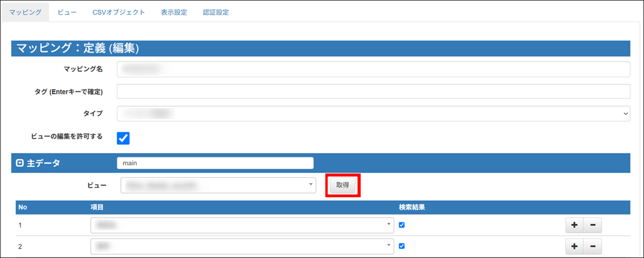644x258 pixels.
Task: Switch to the CSVオブジェクト tab
Action: [118, 12]
